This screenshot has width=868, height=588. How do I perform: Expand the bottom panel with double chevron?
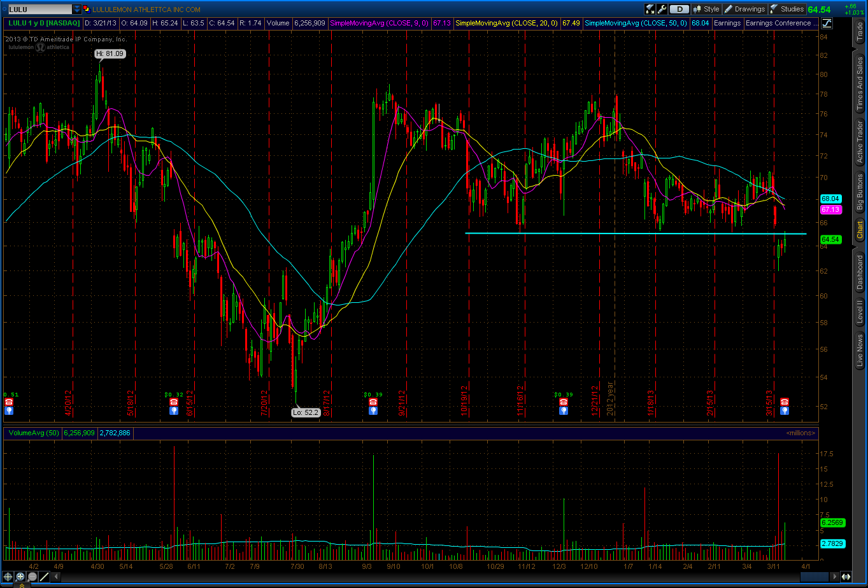[x=22, y=585]
